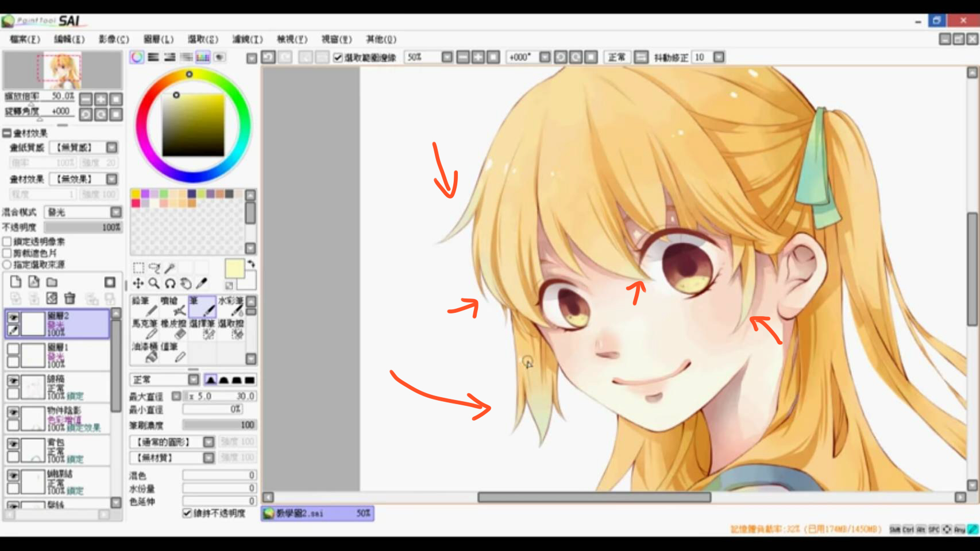Screen dimensions: 980x551
Task: Hide the 物件陰影 layer using its eye
Action: point(13,412)
